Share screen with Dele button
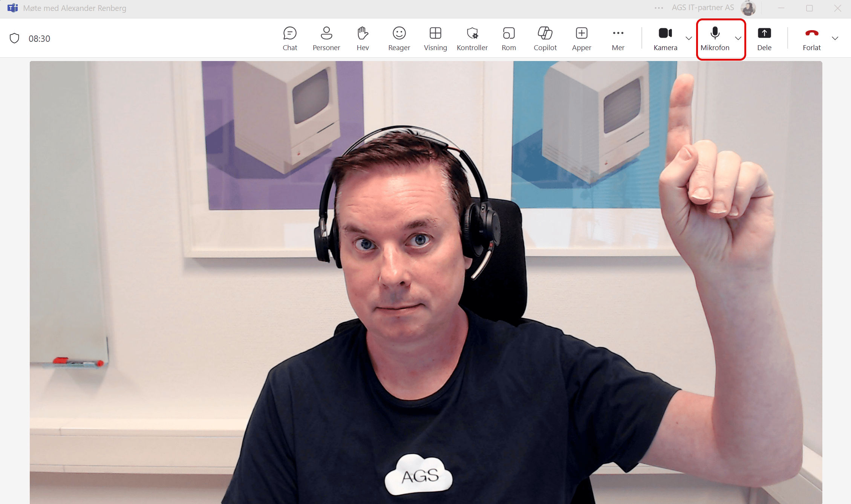Viewport: 851px width, 504px height. [x=764, y=38]
